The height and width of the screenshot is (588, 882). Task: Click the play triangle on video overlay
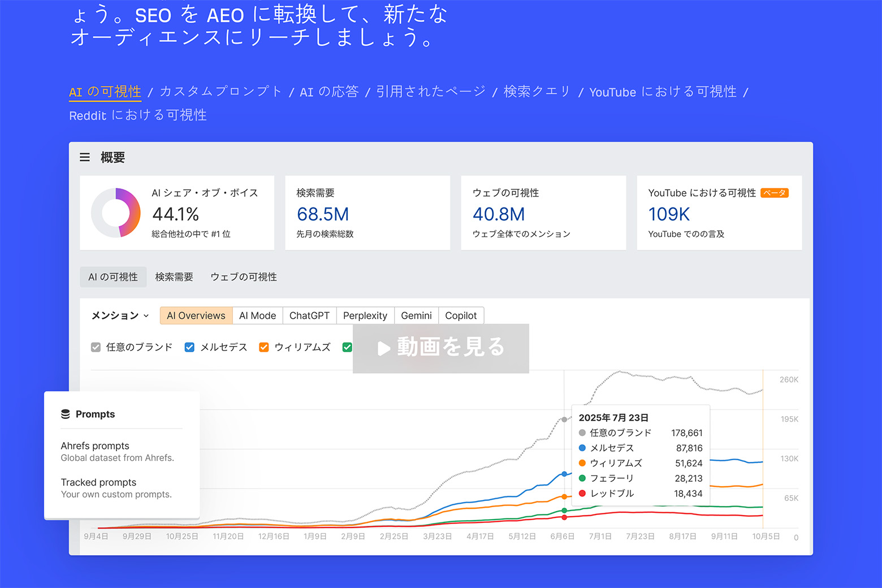point(384,348)
